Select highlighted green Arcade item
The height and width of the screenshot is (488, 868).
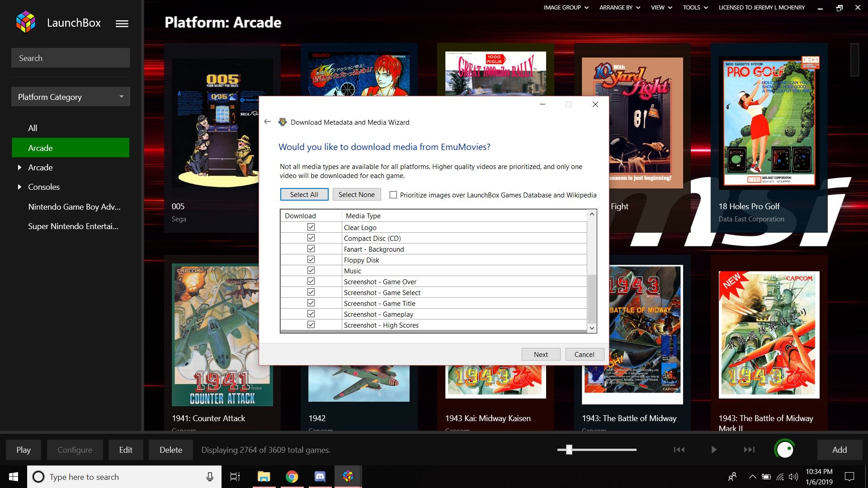[71, 148]
